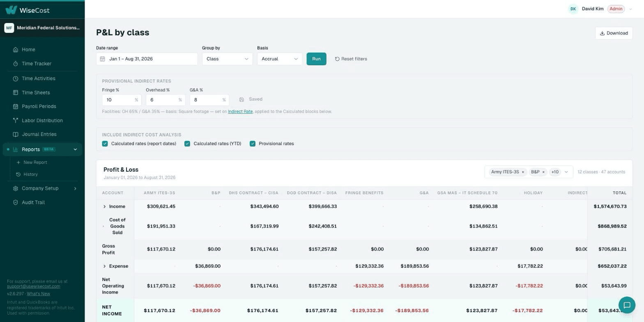Open the What's New link

coord(38,294)
